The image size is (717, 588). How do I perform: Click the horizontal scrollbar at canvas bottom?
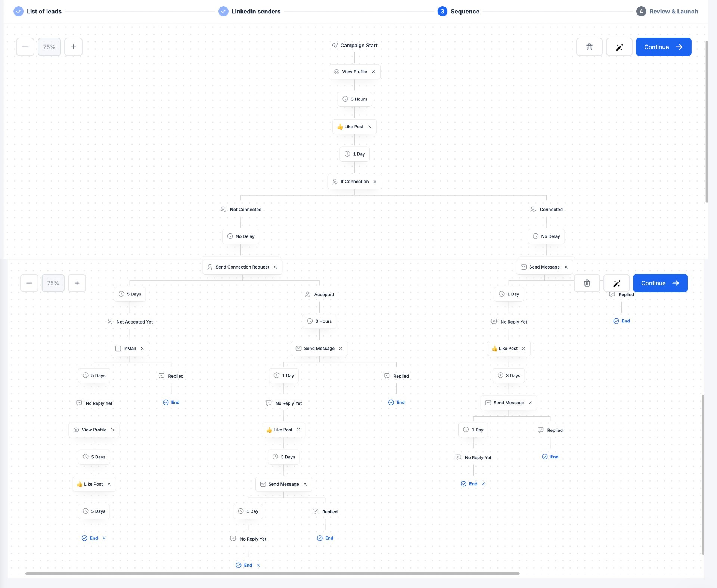tap(272, 573)
